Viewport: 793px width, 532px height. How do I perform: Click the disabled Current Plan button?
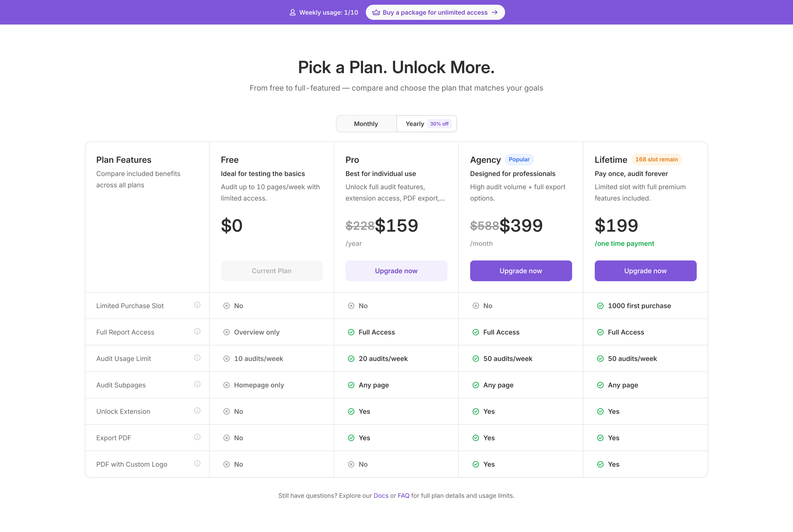[271, 271]
